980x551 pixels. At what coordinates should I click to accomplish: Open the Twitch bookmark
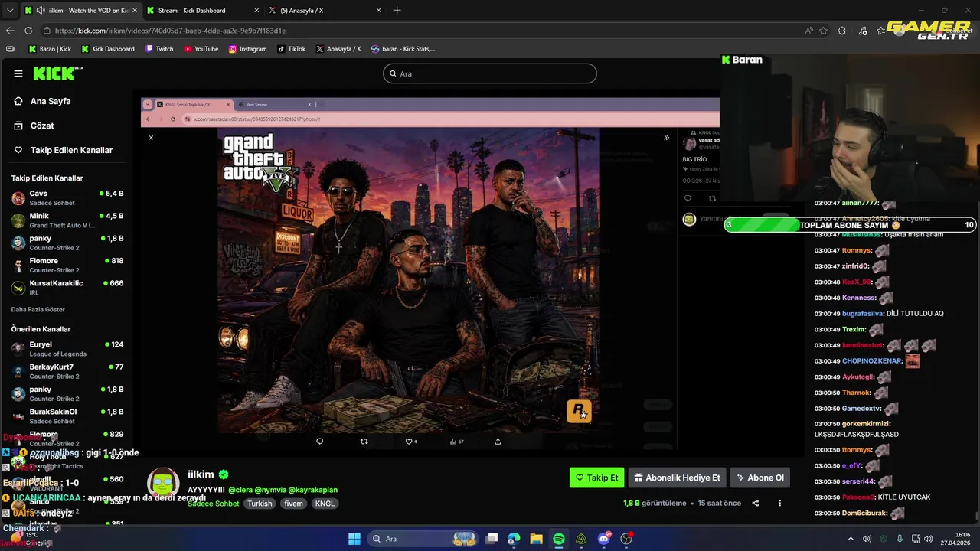(x=158, y=49)
